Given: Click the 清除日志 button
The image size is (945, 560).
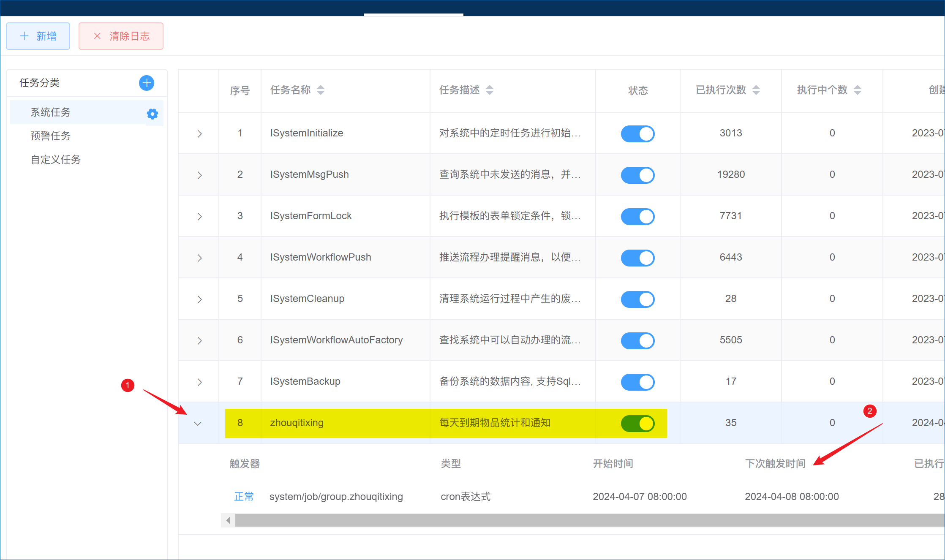Looking at the screenshot, I should (x=121, y=36).
